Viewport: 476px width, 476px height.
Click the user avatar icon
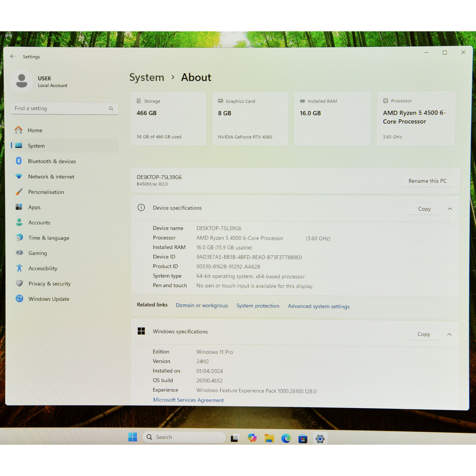(x=22, y=81)
